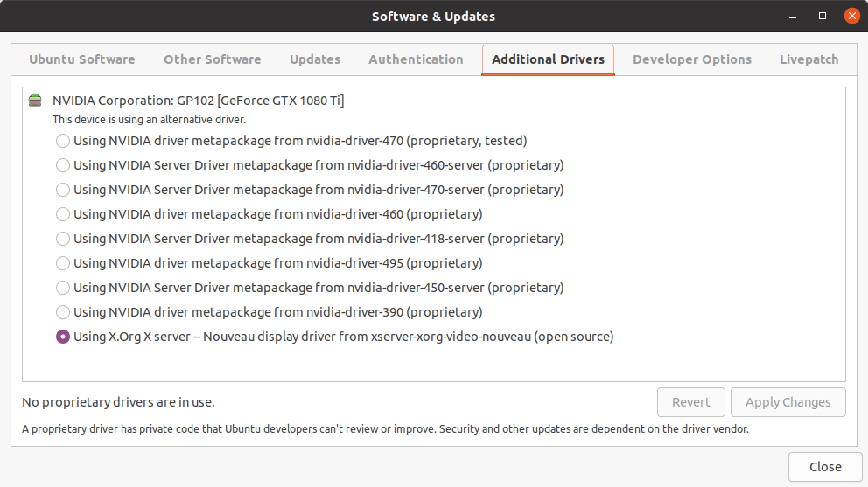Click the NVIDIA graphics card device icon
868x487 pixels.
pyautogui.click(x=34, y=101)
